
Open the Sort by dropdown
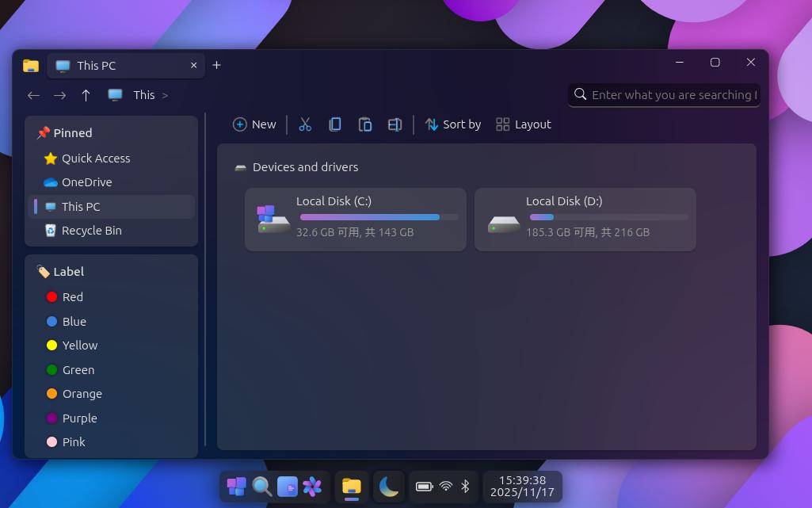(452, 124)
